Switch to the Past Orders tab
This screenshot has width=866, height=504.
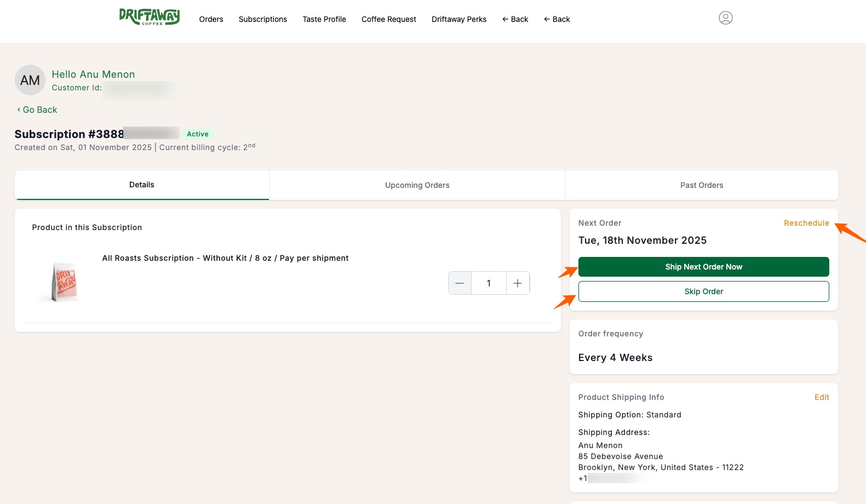pyautogui.click(x=701, y=185)
